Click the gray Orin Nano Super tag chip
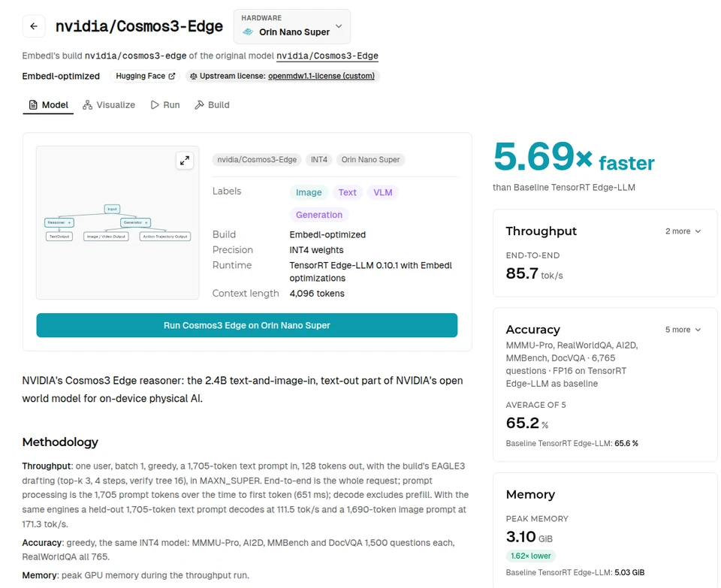The width and height of the screenshot is (721, 588). tap(370, 159)
